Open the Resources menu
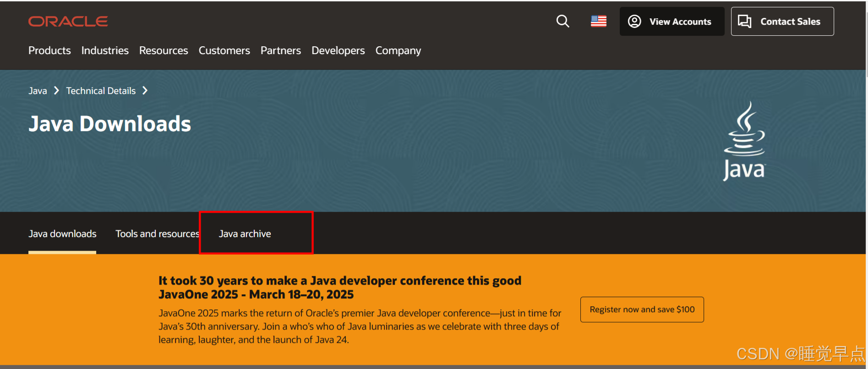This screenshot has width=868, height=369. (164, 50)
